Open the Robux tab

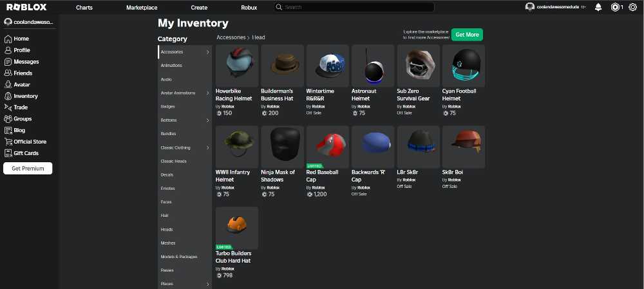[x=249, y=7]
